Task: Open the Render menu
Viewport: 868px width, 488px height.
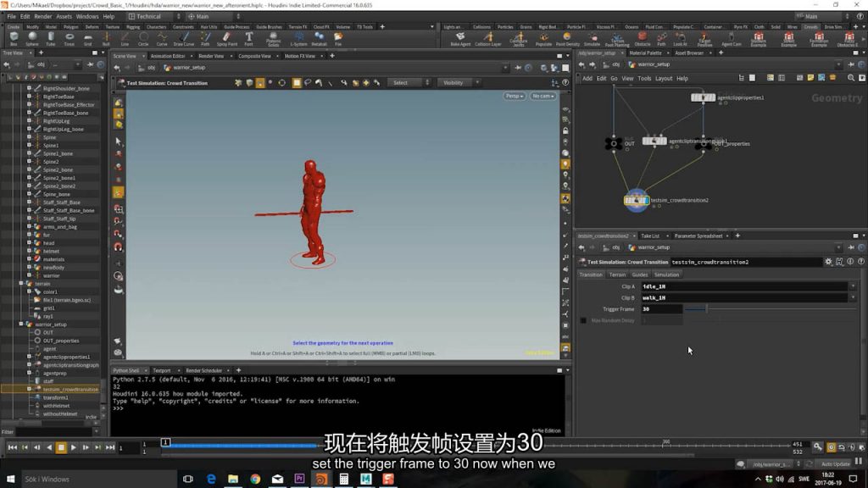Action: point(42,17)
